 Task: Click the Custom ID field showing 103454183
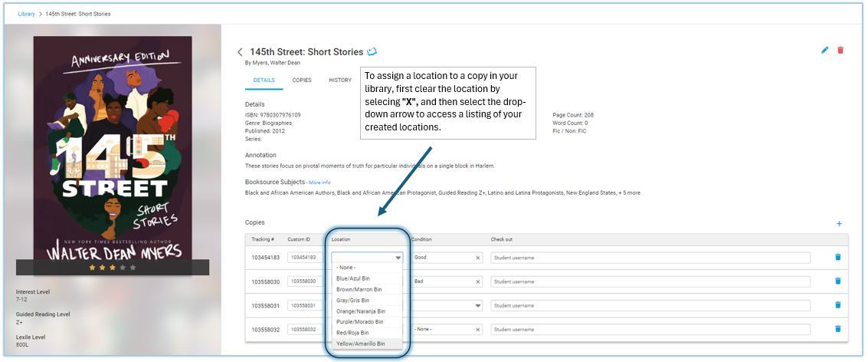(x=306, y=258)
